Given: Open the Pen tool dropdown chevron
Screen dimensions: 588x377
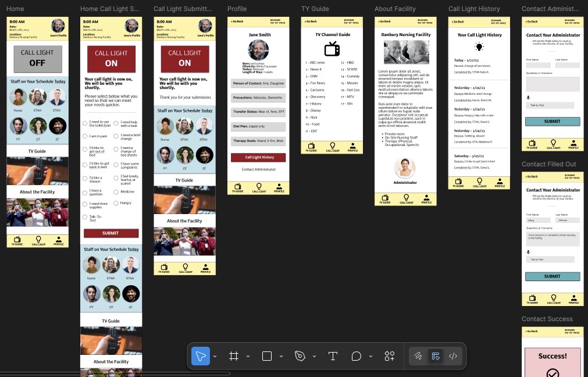Looking at the screenshot, I should coord(314,356).
